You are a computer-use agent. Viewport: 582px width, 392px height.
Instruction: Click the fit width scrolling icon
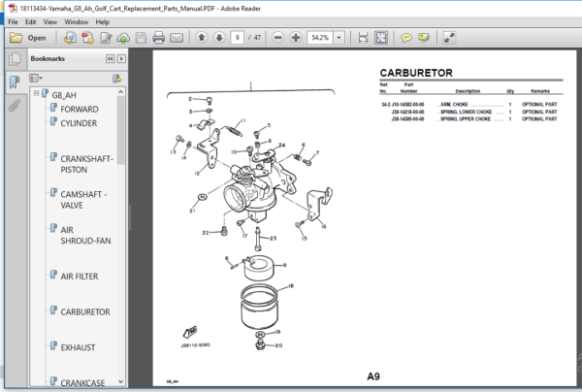point(363,38)
